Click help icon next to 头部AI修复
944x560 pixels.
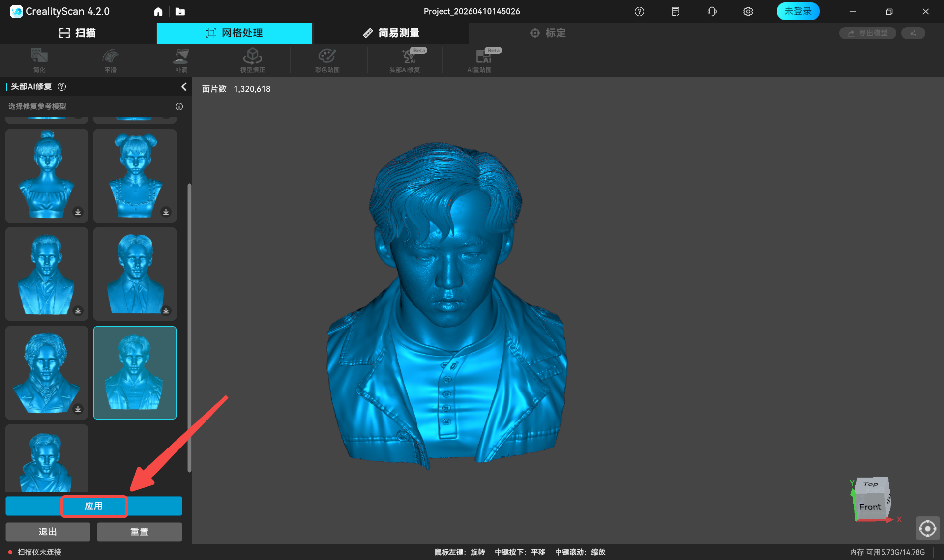(62, 86)
